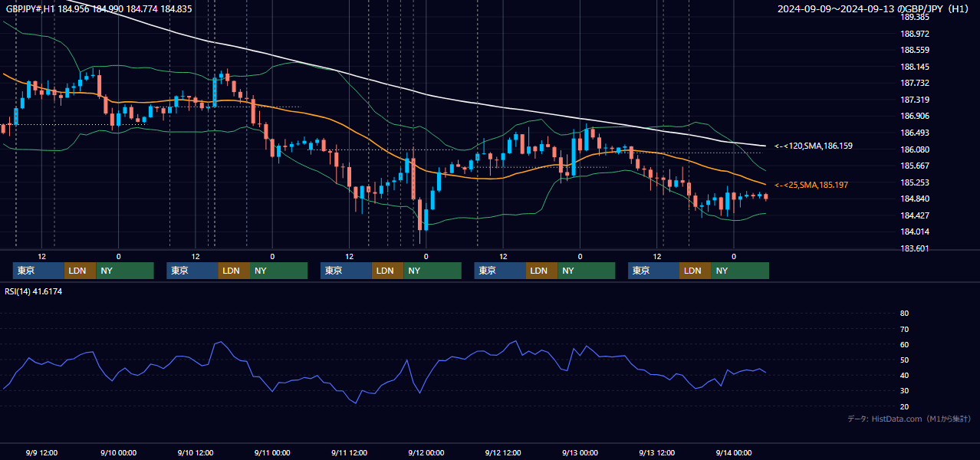Click the 25 SMA 185.197 annotation
Image resolution: width=980 pixels, height=460 pixels.
click(811, 185)
